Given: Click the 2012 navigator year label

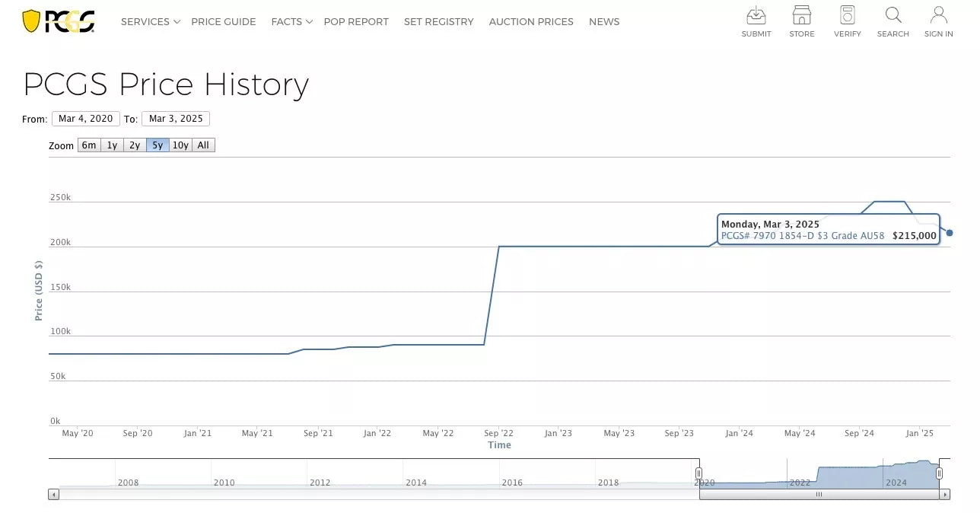Looking at the screenshot, I should (x=320, y=483).
